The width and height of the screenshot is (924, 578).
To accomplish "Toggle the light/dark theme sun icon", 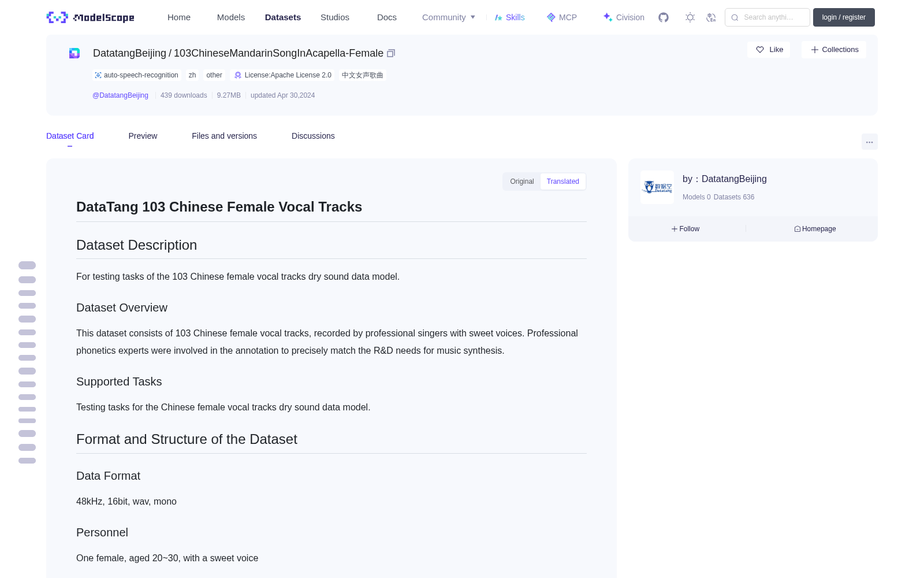I will tap(690, 17).
